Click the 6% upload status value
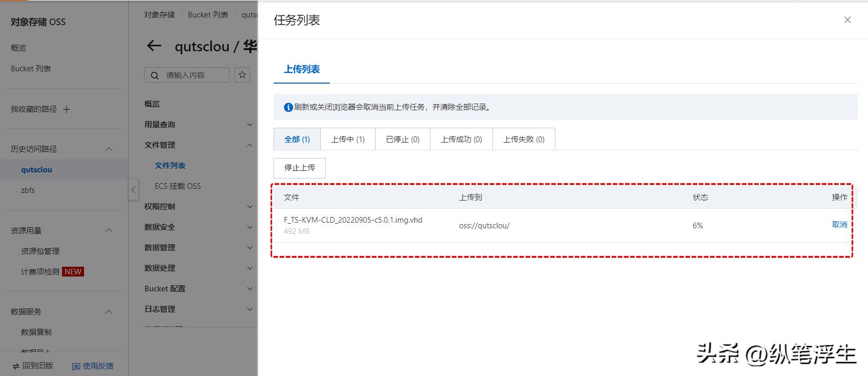 pos(698,225)
